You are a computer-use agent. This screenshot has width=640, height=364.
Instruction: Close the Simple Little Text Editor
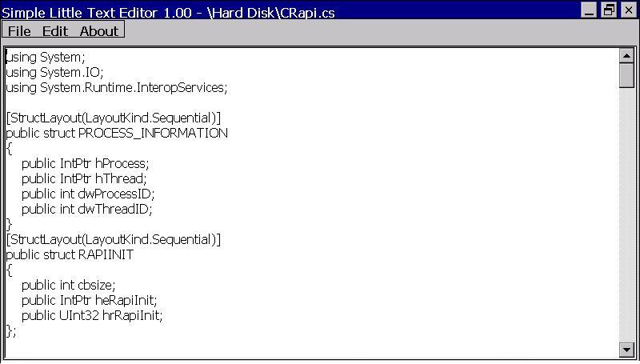[628, 10]
